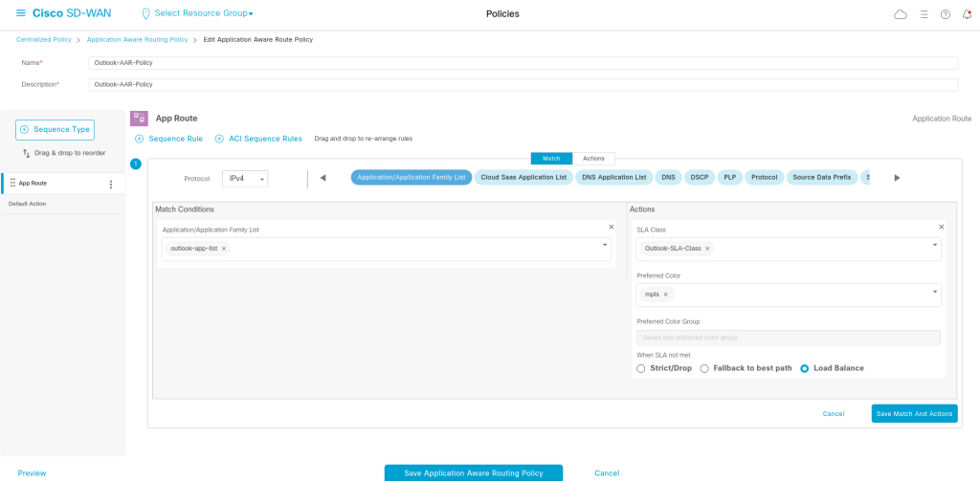Image resolution: width=980 pixels, height=481 pixels.
Task: Select Fallback to best path option
Action: (x=705, y=368)
